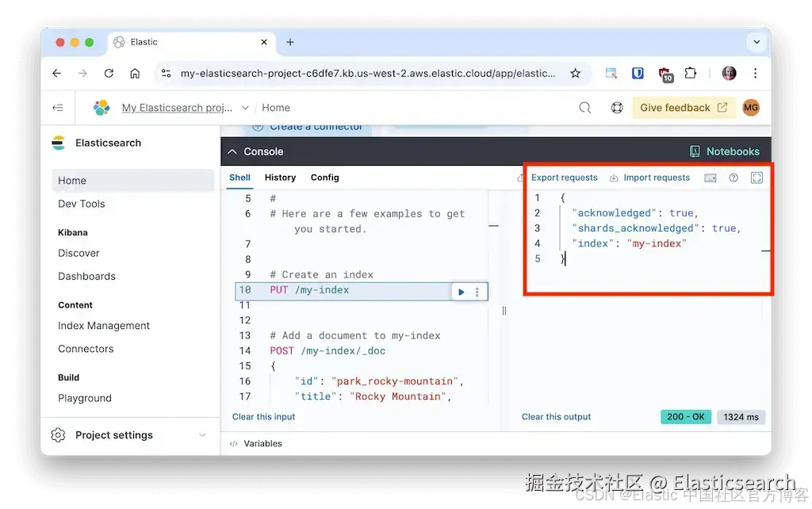Image resolution: width=812 pixels, height=509 pixels.
Task: Select the Elastic browser tab
Action: pos(192,42)
